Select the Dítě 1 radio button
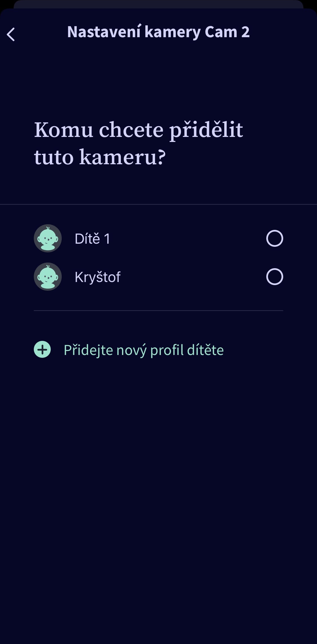The width and height of the screenshot is (317, 644). tap(274, 238)
